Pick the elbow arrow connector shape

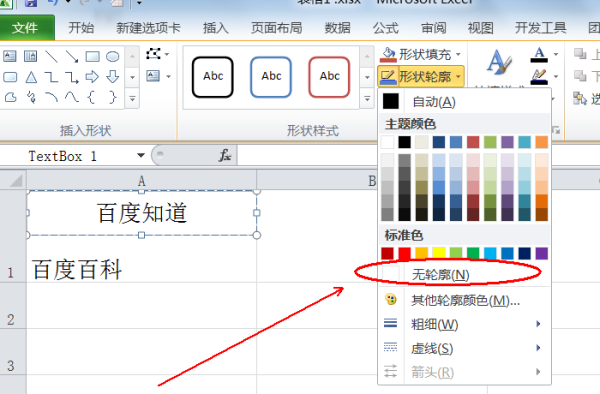click(72, 77)
